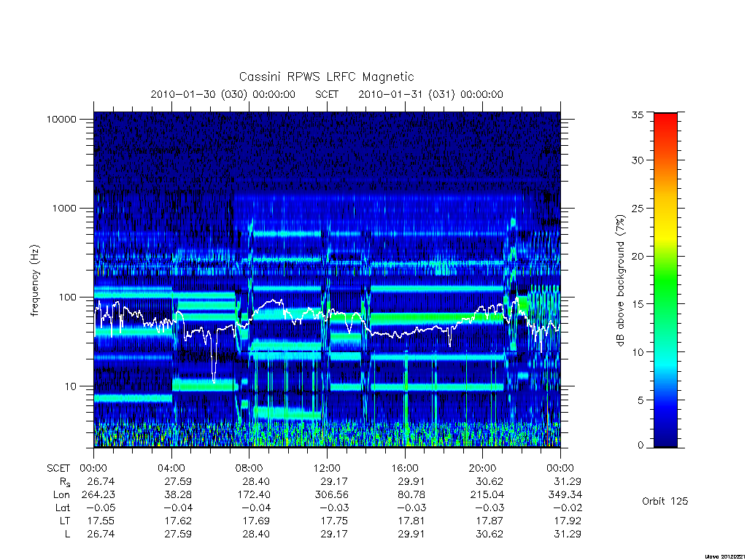The width and height of the screenshot is (747, 560).
Task: Click local time value '17.62'
Action: 178,521
